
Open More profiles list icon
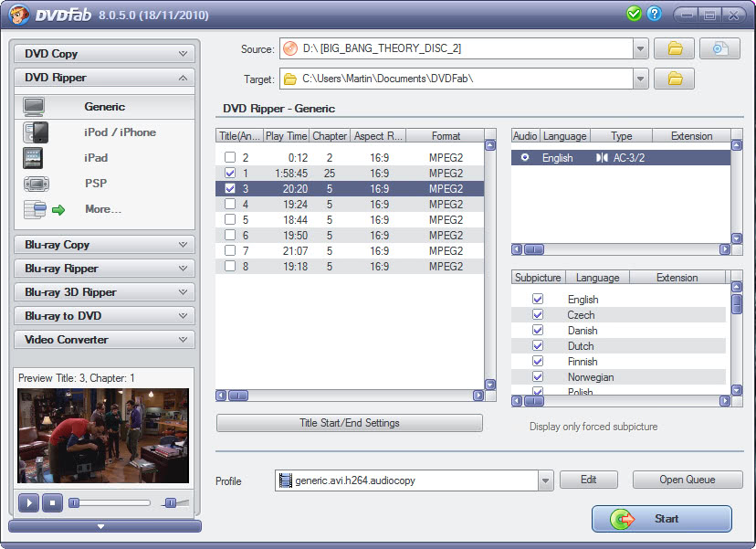pyautogui.click(x=35, y=209)
